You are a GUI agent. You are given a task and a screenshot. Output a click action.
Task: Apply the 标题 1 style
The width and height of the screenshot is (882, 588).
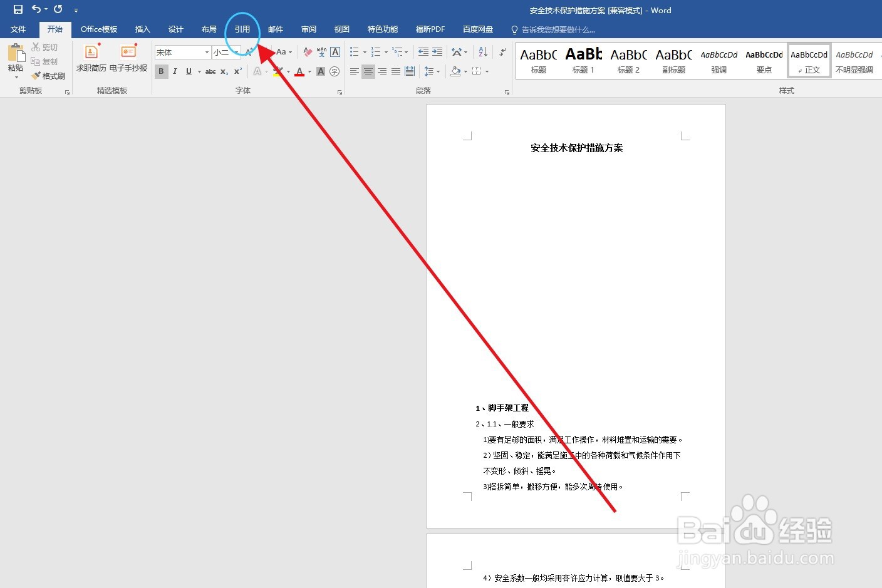tap(583, 60)
